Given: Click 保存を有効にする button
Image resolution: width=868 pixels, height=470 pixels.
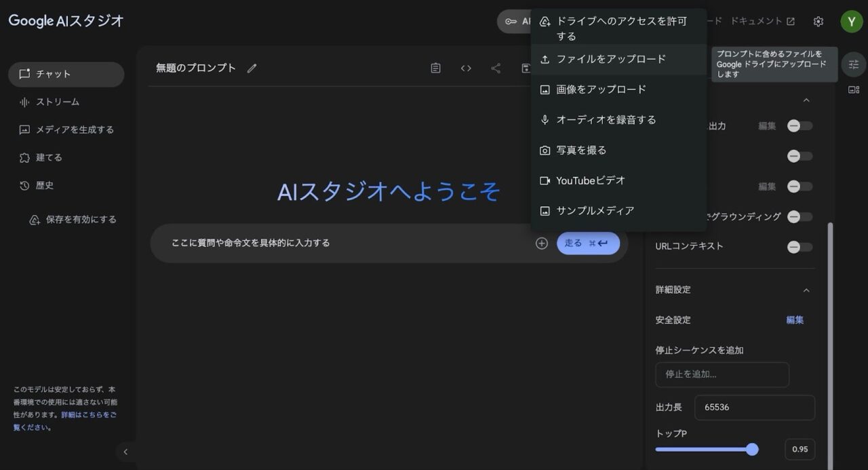Looking at the screenshot, I should pos(73,220).
